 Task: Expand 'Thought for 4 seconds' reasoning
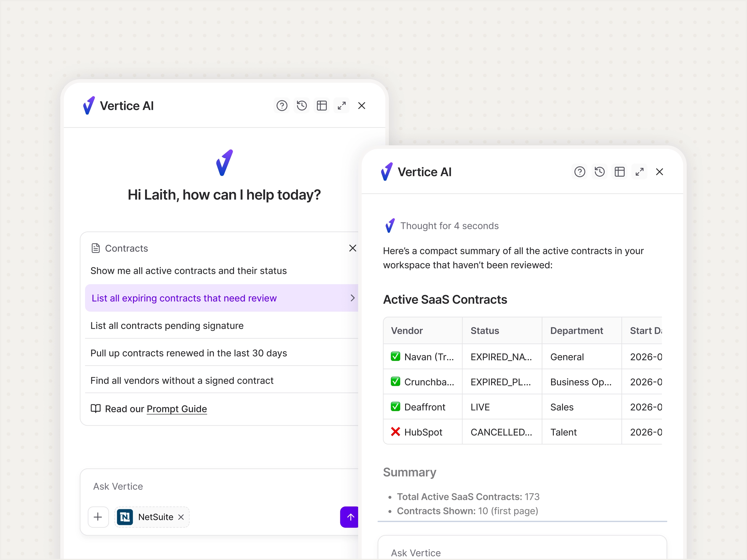[x=449, y=226]
